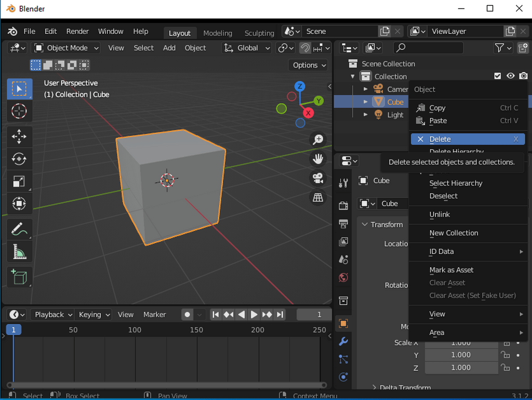Image resolution: width=532 pixels, height=400 pixels.
Task: Expand the Light item in outliner
Action: [366, 114]
